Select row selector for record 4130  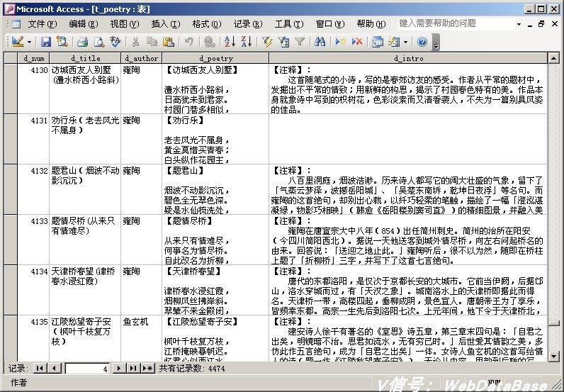(x=11, y=89)
